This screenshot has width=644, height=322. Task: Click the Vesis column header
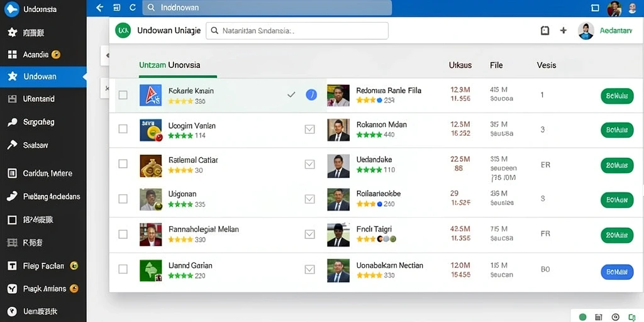pyautogui.click(x=547, y=65)
